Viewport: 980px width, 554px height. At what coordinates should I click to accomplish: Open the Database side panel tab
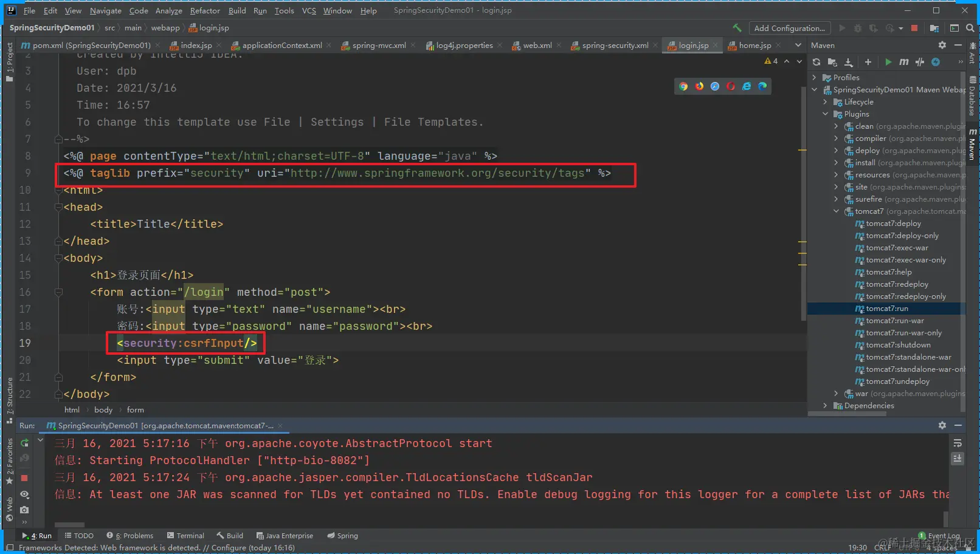click(972, 95)
